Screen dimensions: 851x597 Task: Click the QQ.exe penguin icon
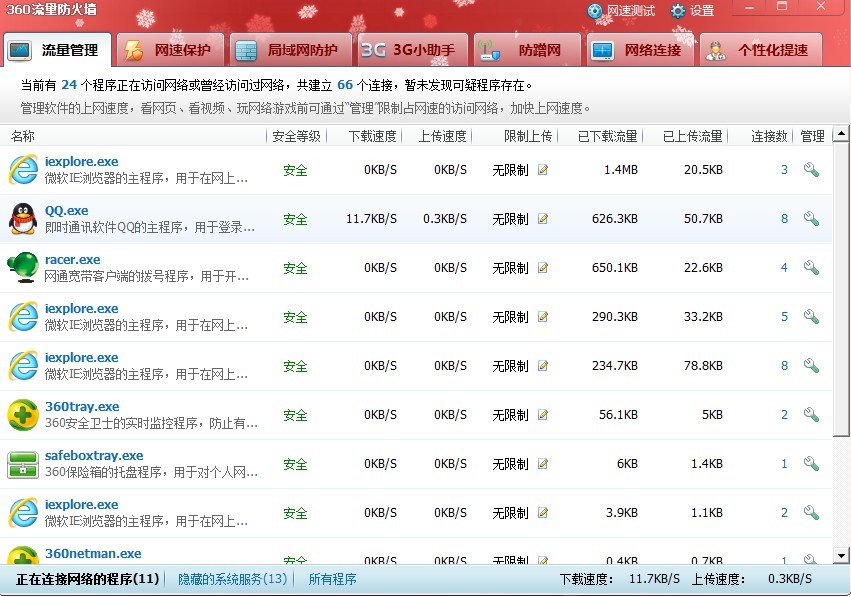pos(23,219)
